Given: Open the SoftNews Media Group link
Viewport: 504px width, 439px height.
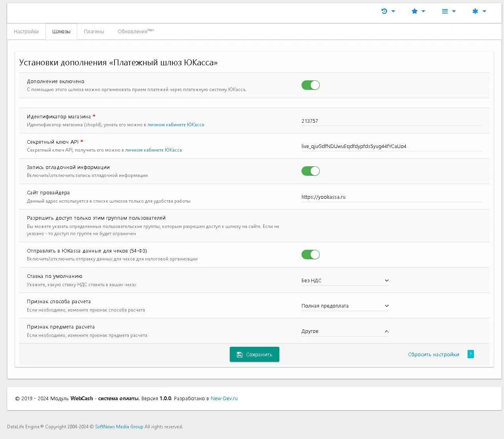Looking at the screenshot, I should (x=119, y=427).
